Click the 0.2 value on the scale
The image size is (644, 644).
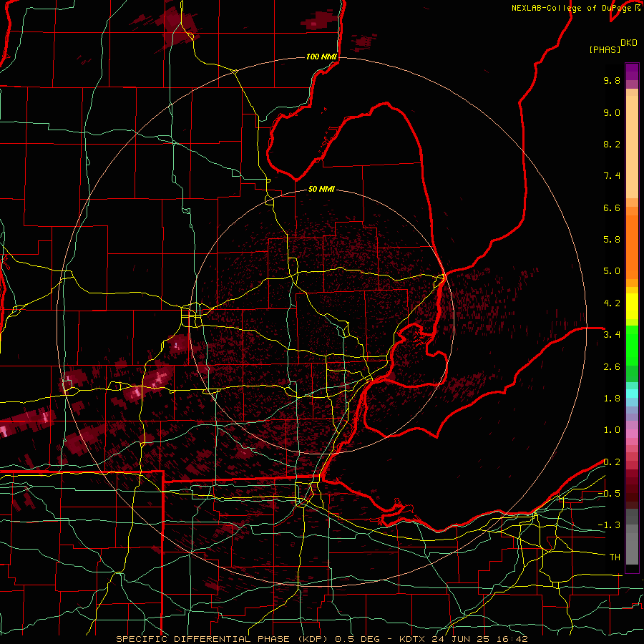click(612, 462)
